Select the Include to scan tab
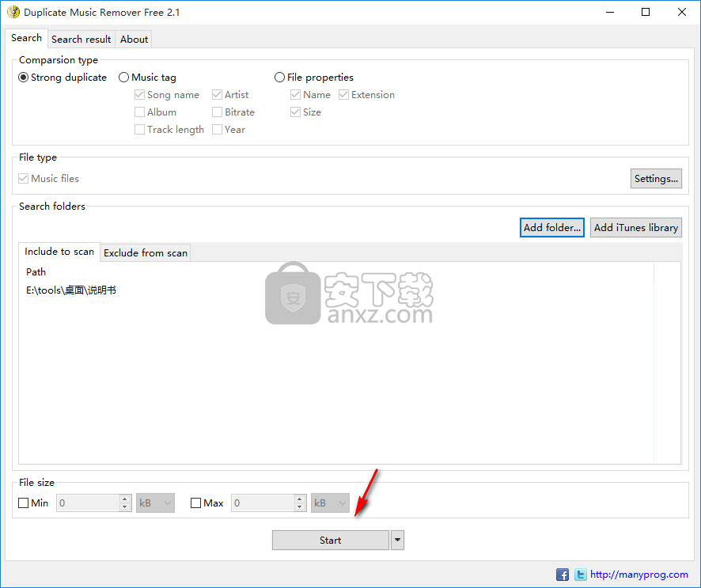 coord(59,252)
